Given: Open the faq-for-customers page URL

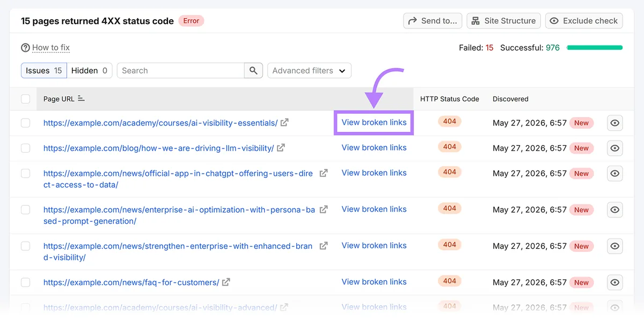Looking at the screenshot, I should coord(131,282).
